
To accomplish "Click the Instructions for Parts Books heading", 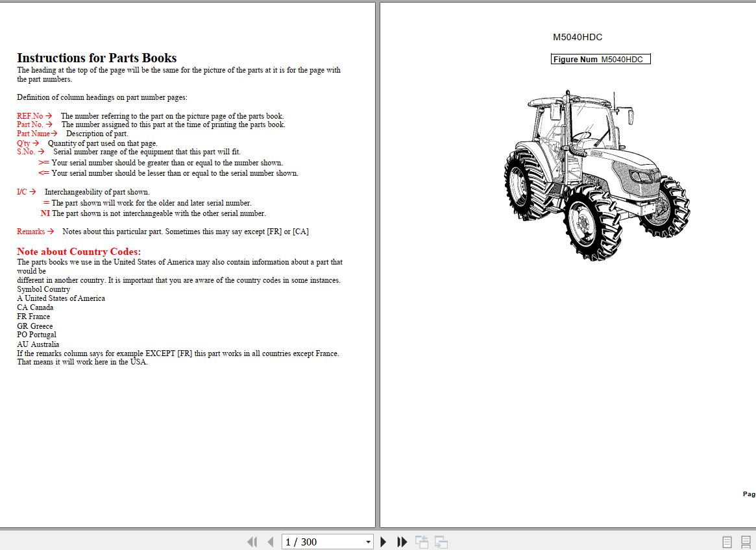I will pyautogui.click(x=97, y=58).
